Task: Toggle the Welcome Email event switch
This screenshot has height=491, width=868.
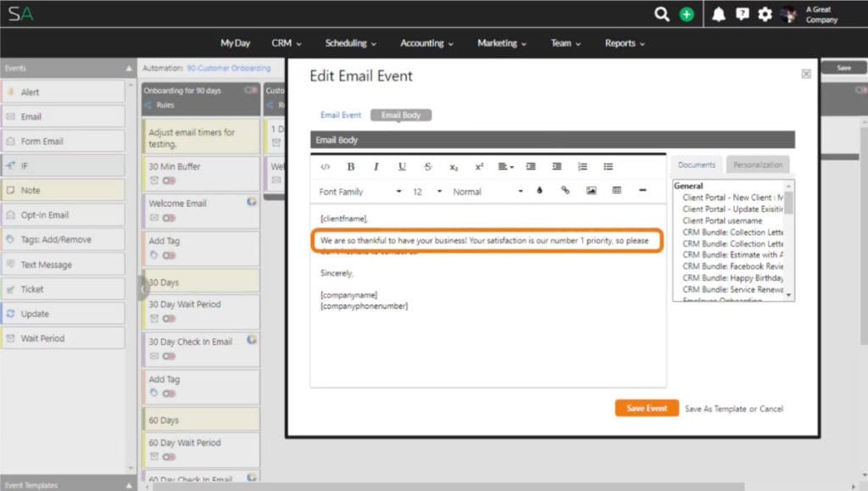Action: click(x=170, y=218)
